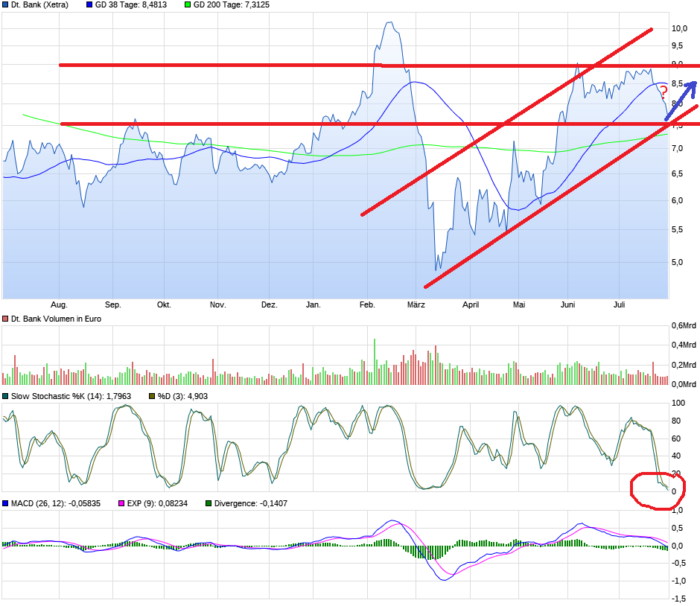Click the EXP (9) magenta legend square
The height and width of the screenshot is (606, 700).
tap(121, 503)
